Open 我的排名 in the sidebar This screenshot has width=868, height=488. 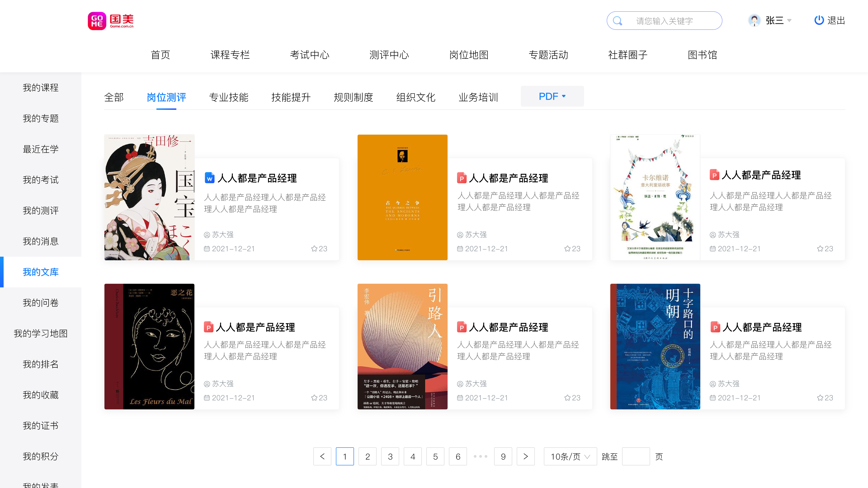click(41, 364)
